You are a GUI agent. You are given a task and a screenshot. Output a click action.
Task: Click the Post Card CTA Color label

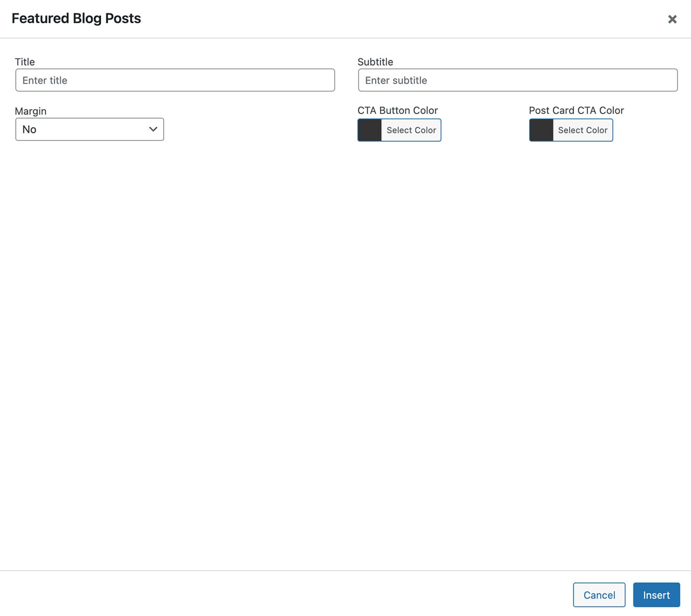[x=576, y=110]
